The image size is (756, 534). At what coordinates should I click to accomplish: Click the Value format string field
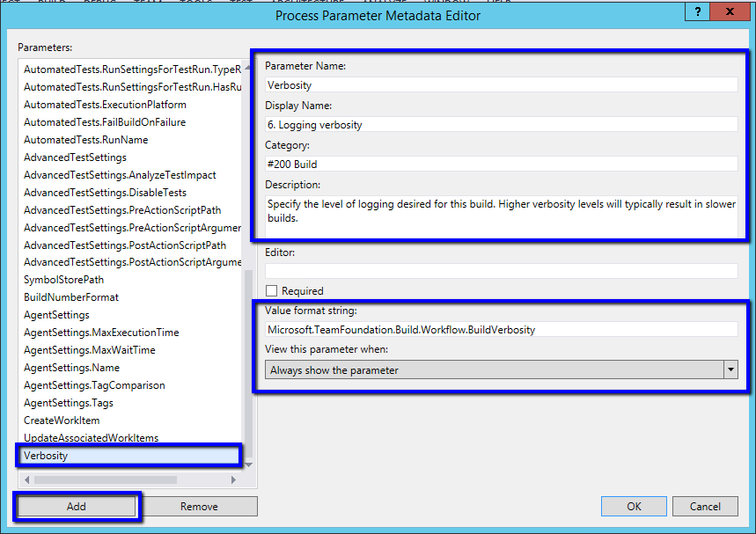(502, 329)
